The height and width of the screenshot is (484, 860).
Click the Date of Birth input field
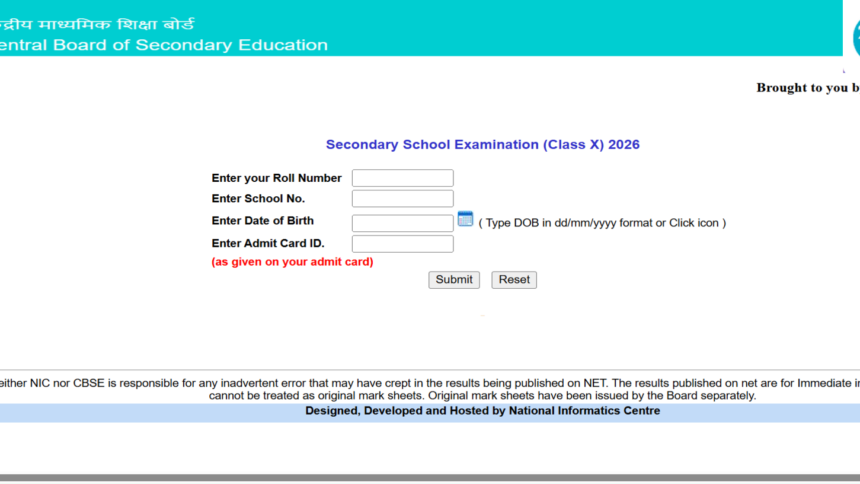403,223
